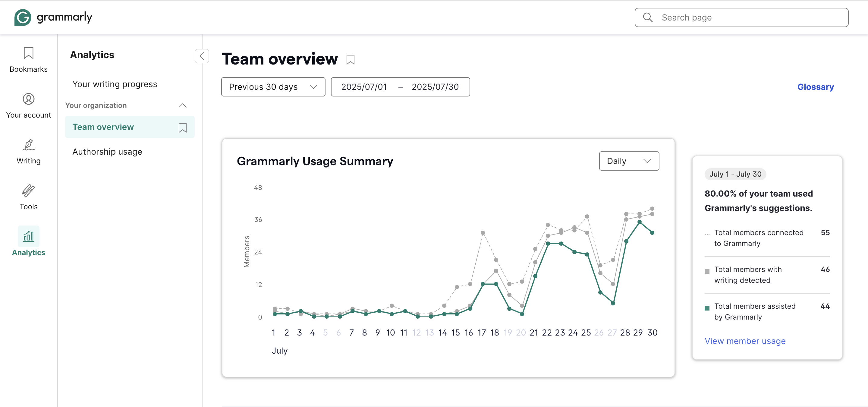
Task: Click the Grammarly logo
Action: coord(53,17)
